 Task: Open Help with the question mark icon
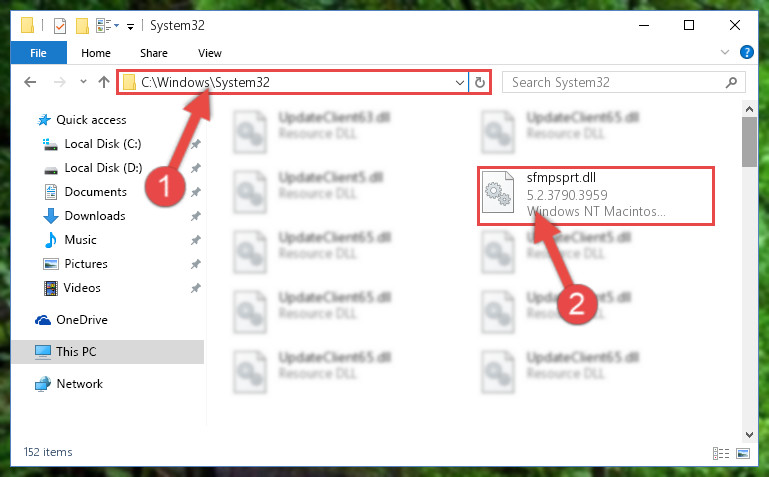tap(746, 52)
